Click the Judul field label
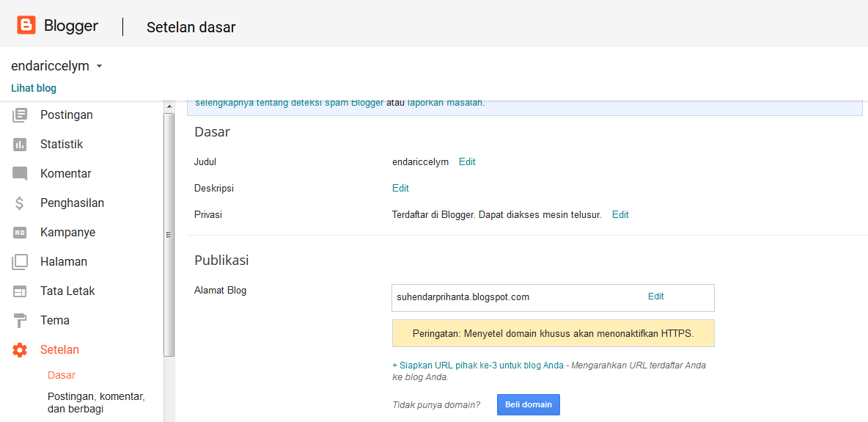The height and width of the screenshot is (422, 868). 205,162
